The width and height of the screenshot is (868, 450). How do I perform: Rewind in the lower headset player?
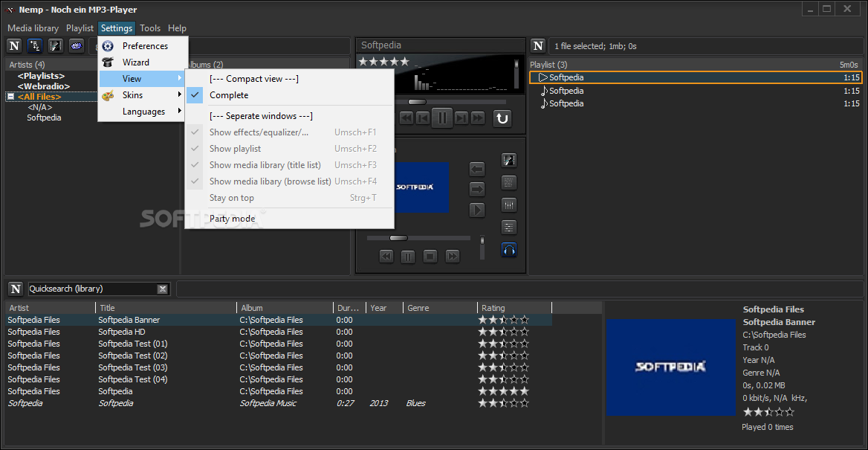point(386,256)
